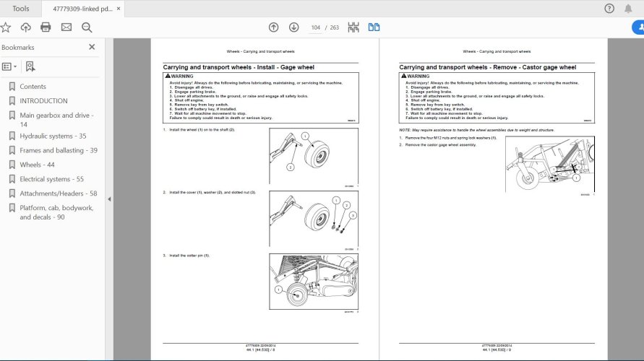Send file by email envelope icon
Image resolution: width=644 pixels, height=361 pixels.
click(x=66, y=27)
